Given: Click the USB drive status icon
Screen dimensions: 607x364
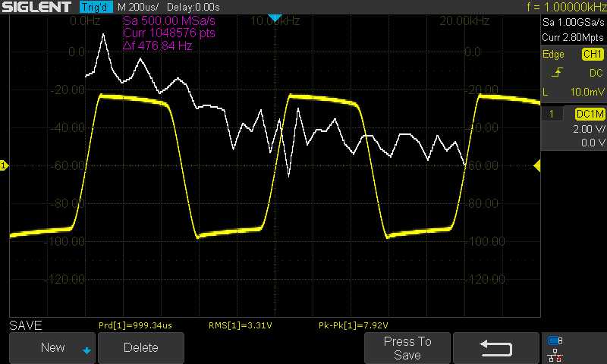Looking at the screenshot, I should 555,340.
